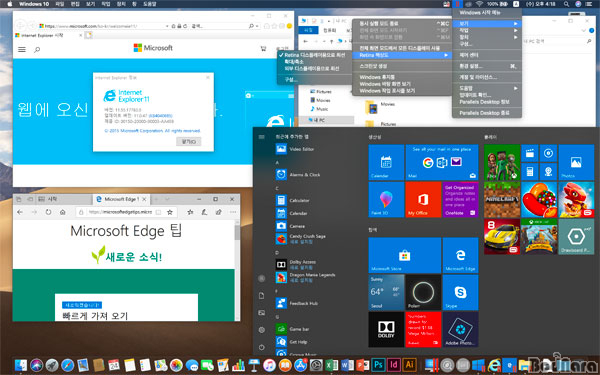Viewport: 600px width, 375px height.
Task: Click the Microsoft logo in IE page
Action: (x=153, y=48)
